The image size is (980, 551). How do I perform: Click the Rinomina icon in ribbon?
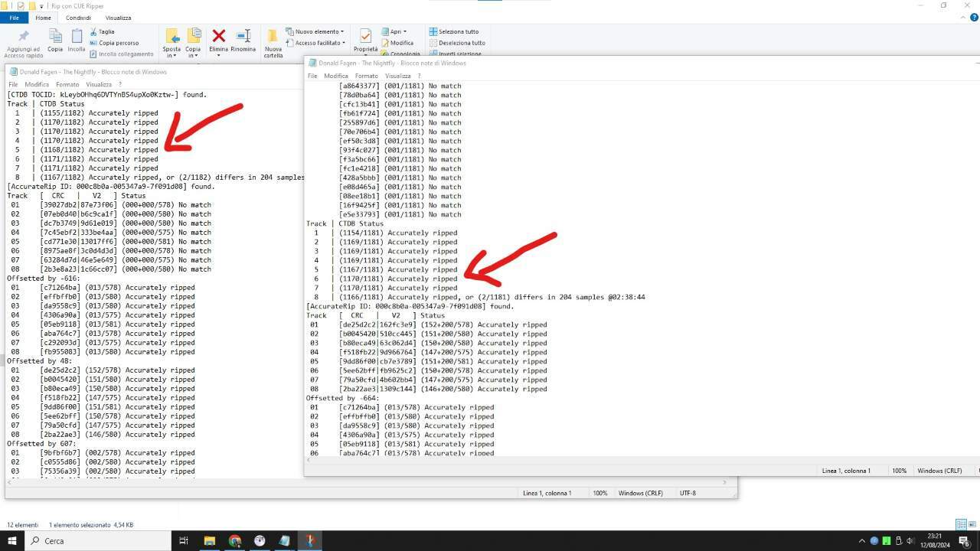point(243,37)
